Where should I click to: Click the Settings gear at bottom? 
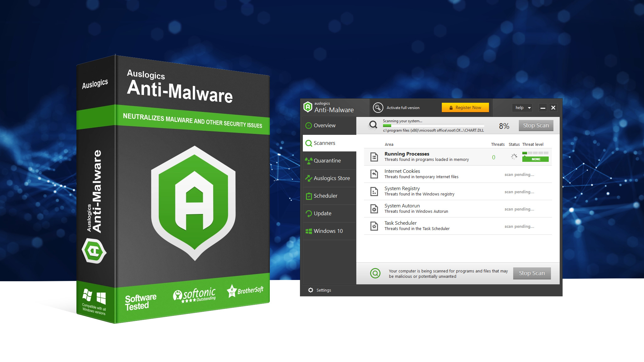[311, 290]
